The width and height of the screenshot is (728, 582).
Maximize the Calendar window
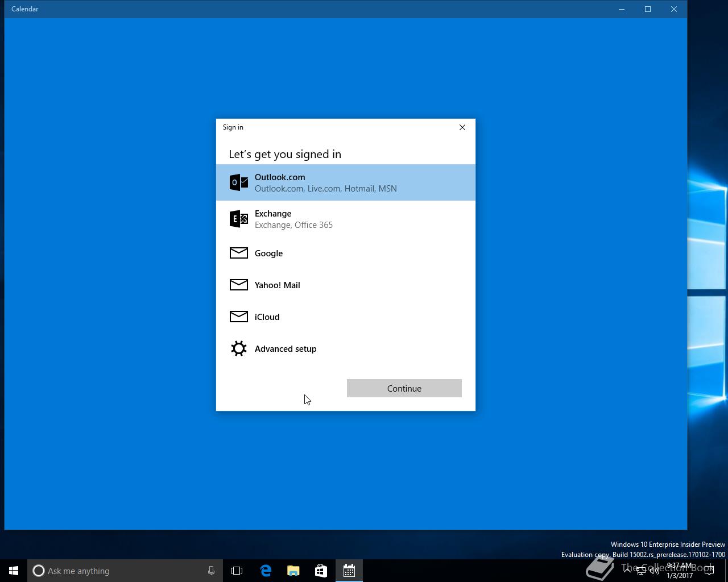pyautogui.click(x=648, y=9)
